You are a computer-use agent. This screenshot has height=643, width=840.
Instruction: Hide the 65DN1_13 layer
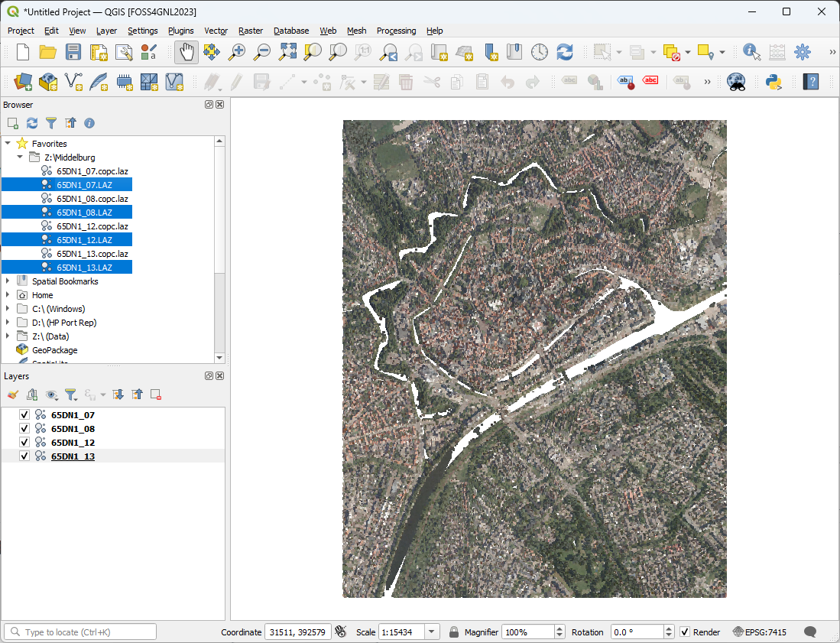(24, 456)
